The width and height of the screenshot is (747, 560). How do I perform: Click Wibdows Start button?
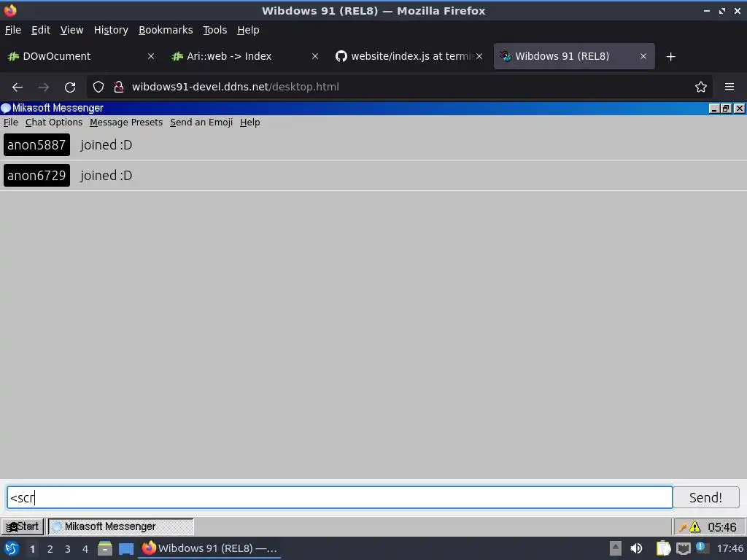(x=23, y=526)
